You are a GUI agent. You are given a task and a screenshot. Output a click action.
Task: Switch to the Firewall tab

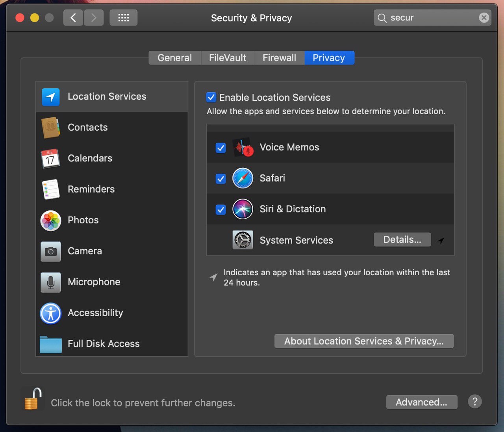280,58
